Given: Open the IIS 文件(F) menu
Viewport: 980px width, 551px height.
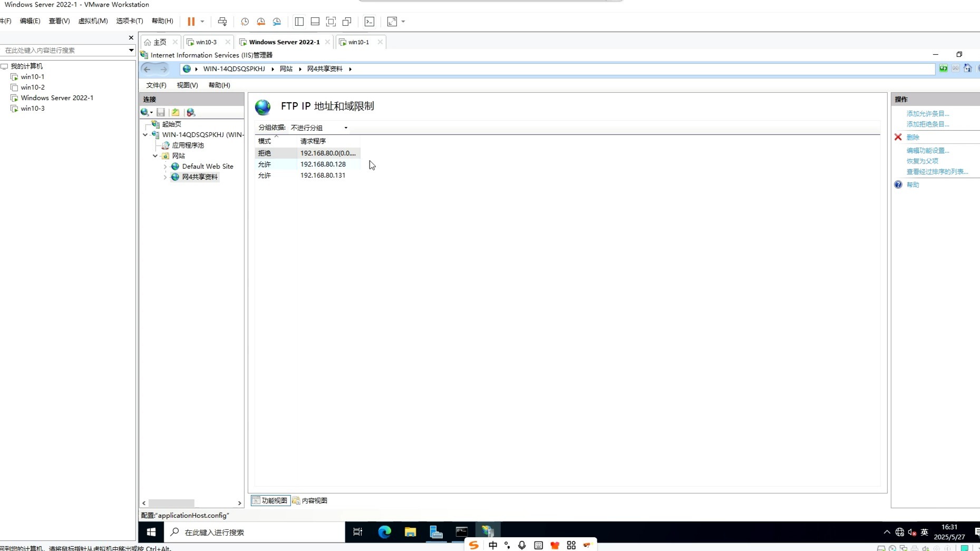Looking at the screenshot, I should (156, 85).
